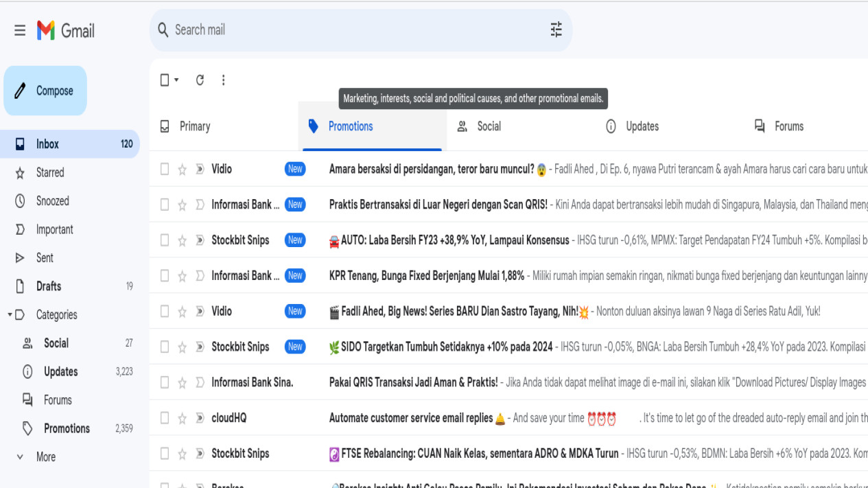Click the Promotions tag icon in sidebar

27,428
